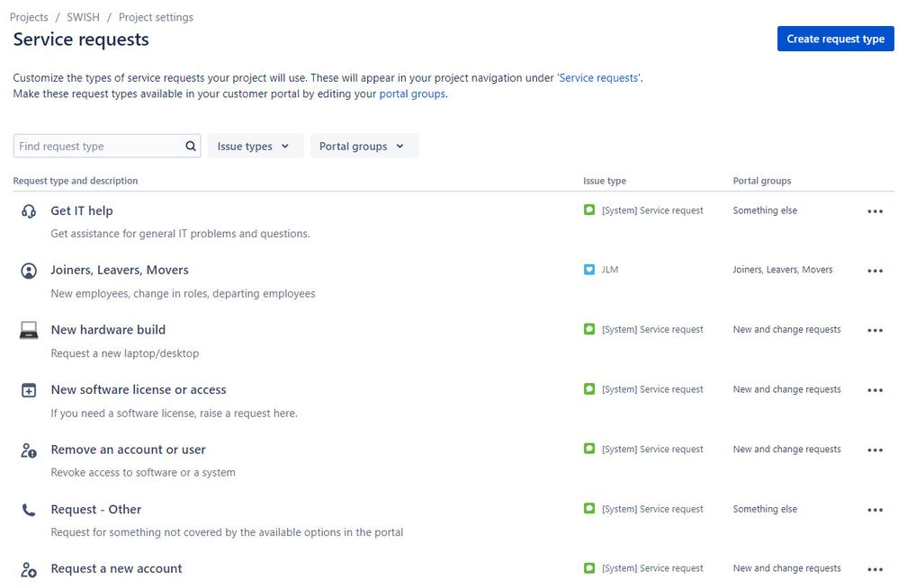
Task: Open the 'Service requests' link in description
Action: coord(599,78)
